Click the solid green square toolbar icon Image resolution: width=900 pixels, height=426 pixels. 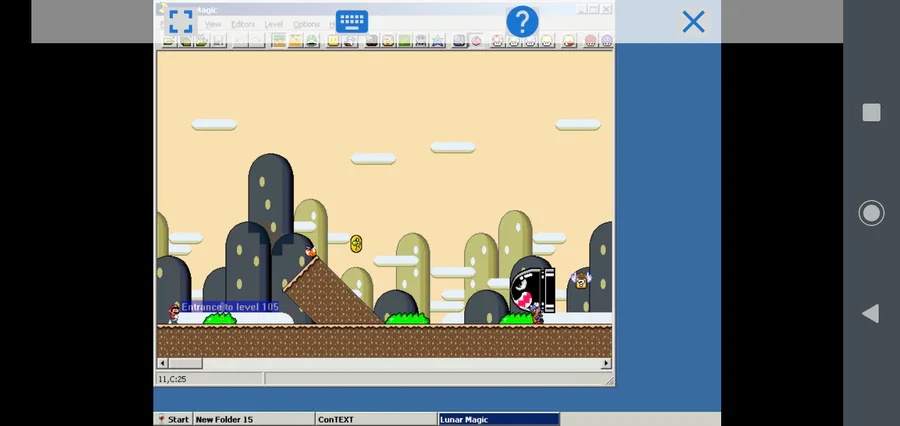pos(405,40)
